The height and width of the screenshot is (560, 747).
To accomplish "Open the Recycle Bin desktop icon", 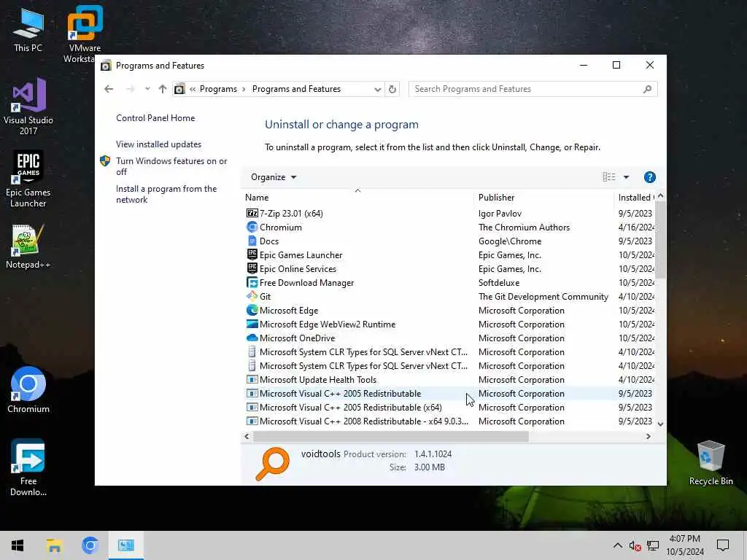I will (711, 462).
